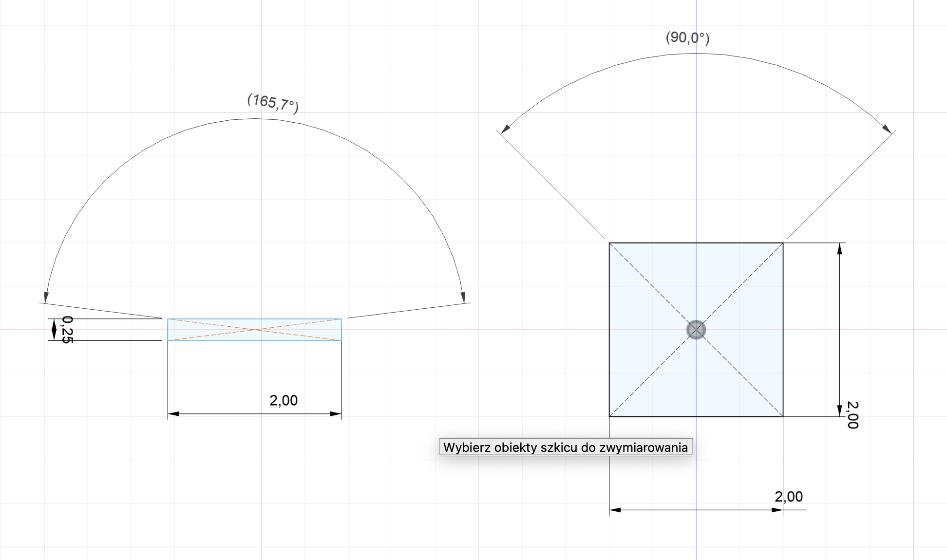Image resolution: width=947 pixels, height=560 pixels.
Task: Click the right arrowhead of the 90,0° arc
Action: click(887, 129)
